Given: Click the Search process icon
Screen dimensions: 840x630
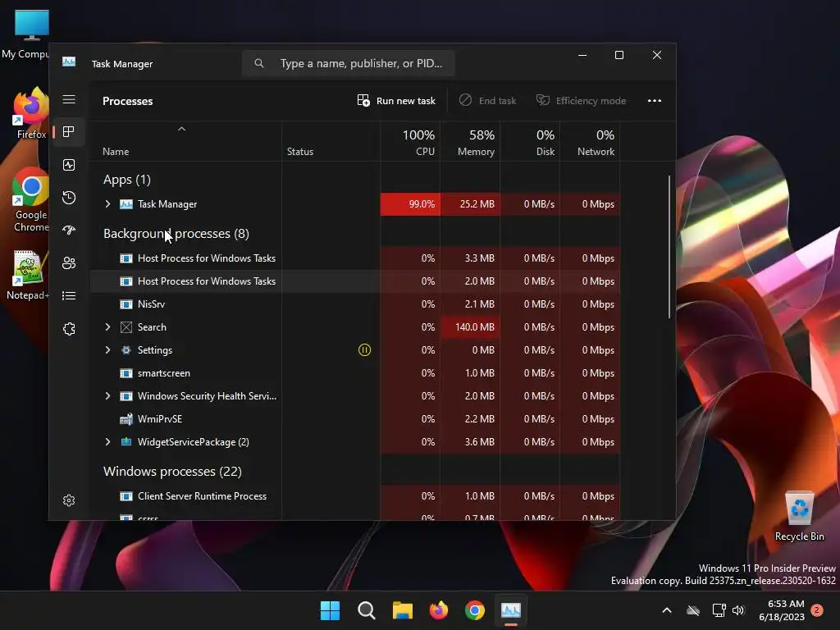Looking at the screenshot, I should pos(126,326).
